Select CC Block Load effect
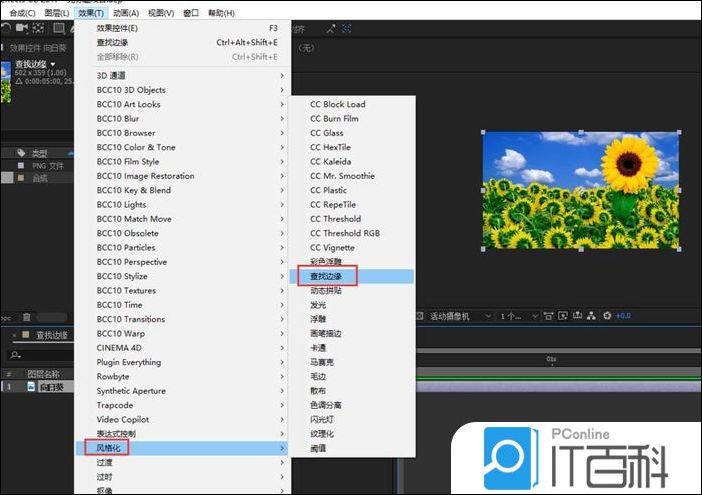Image resolution: width=702 pixels, height=495 pixels. [353, 104]
